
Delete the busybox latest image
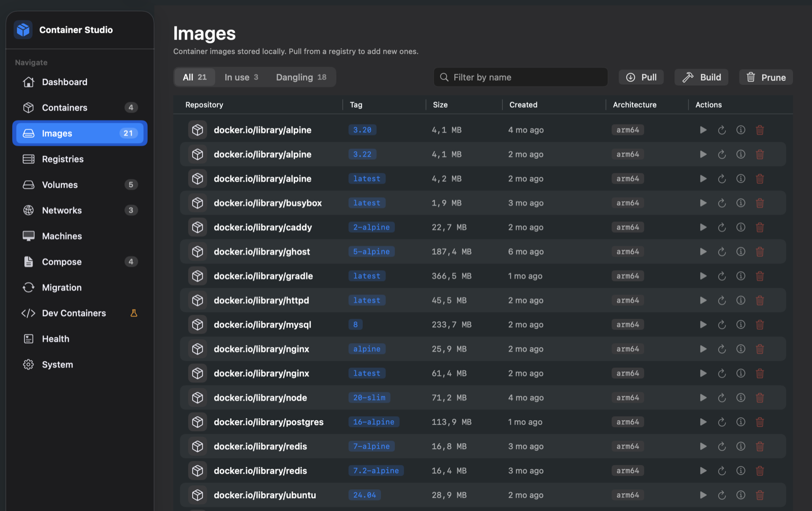[x=760, y=203]
